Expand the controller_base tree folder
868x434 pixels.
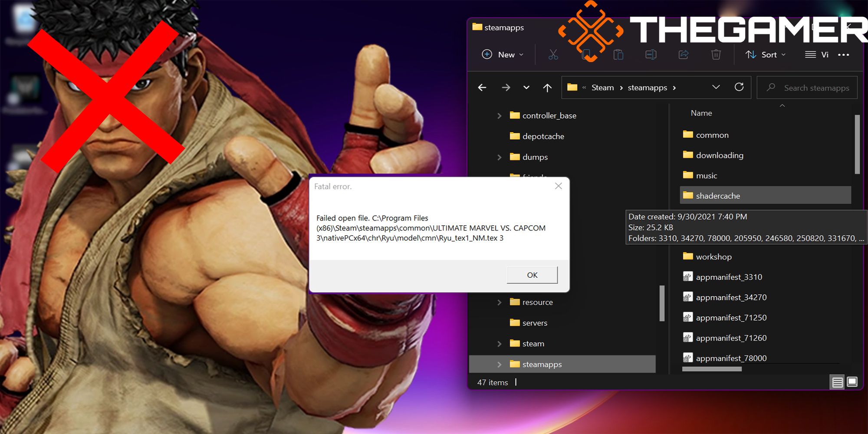coord(499,116)
